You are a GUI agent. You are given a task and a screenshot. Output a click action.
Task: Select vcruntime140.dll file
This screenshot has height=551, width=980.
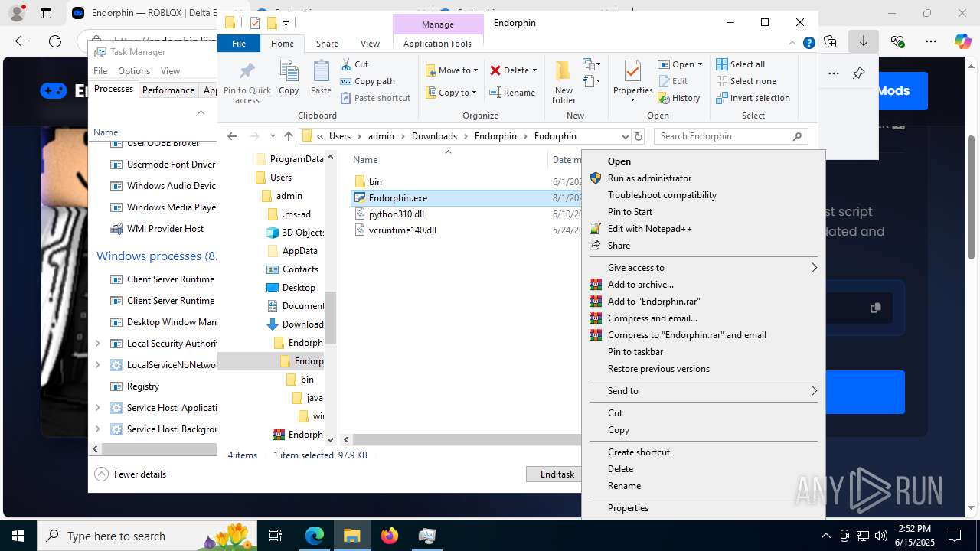click(402, 230)
